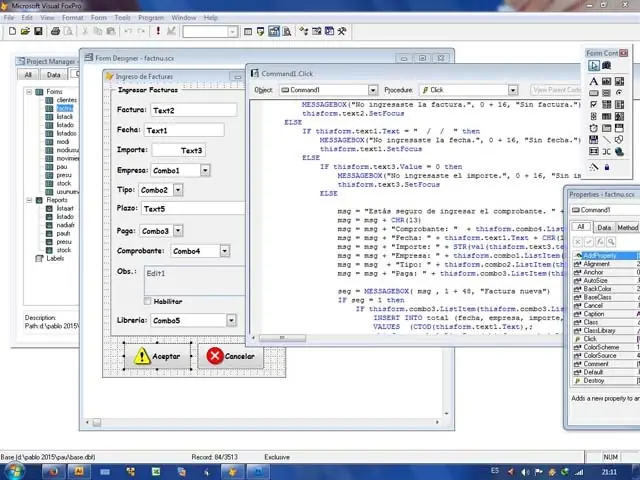Open the File menu
This screenshot has height=480, width=640.
[x=9, y=18]
